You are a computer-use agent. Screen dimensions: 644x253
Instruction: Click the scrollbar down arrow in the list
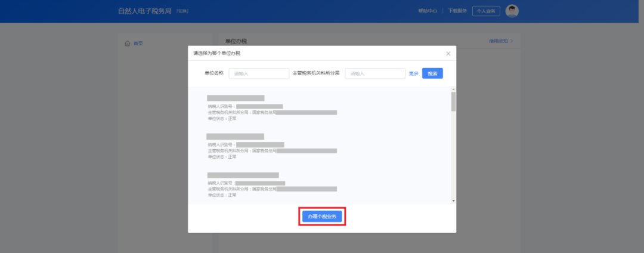coord(453,200)
